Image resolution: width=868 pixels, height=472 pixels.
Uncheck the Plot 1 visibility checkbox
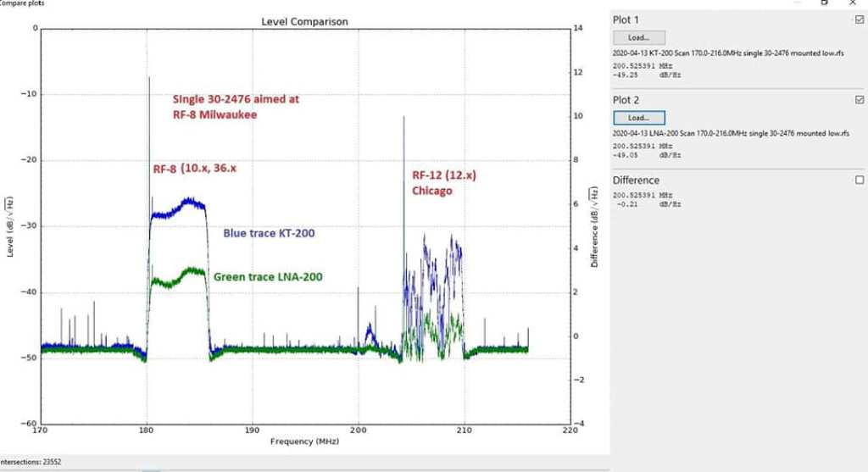pyautogui.click(x=860, y=19)
